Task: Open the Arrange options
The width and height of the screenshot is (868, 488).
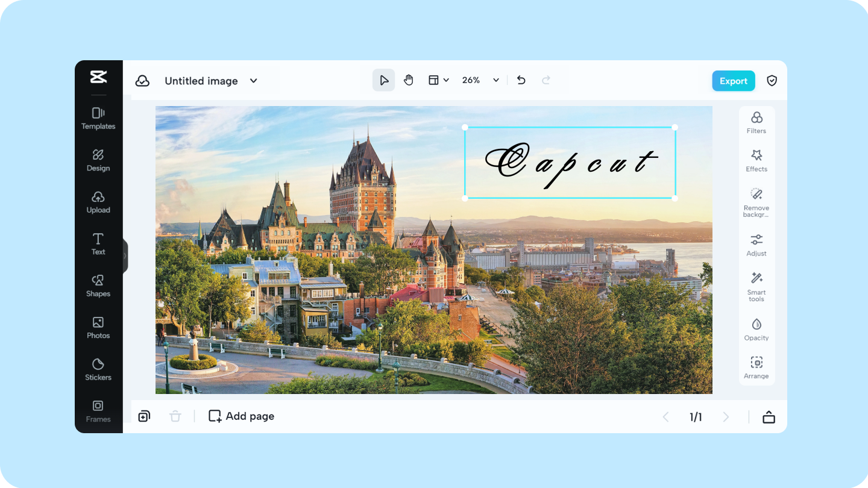Action: [756, 367]
